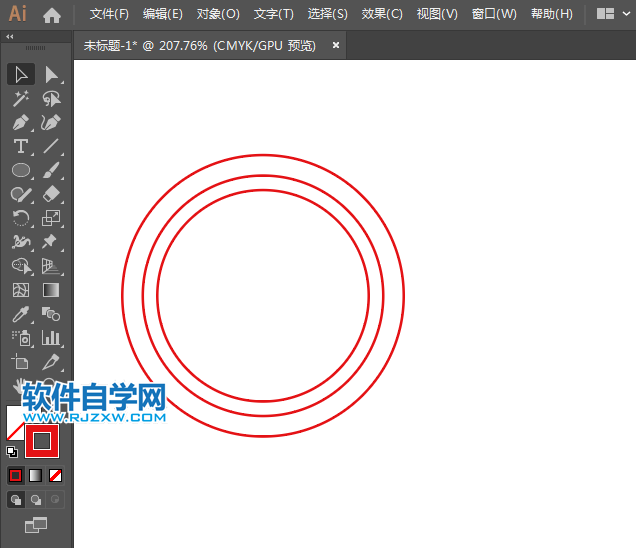Screen dimensions: 636x548
Task: Pick the Eyedropper tool
Action: point(21,314)
